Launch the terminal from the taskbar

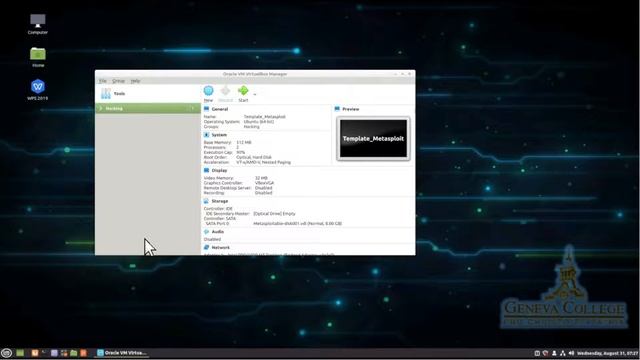tap(44, 353)
